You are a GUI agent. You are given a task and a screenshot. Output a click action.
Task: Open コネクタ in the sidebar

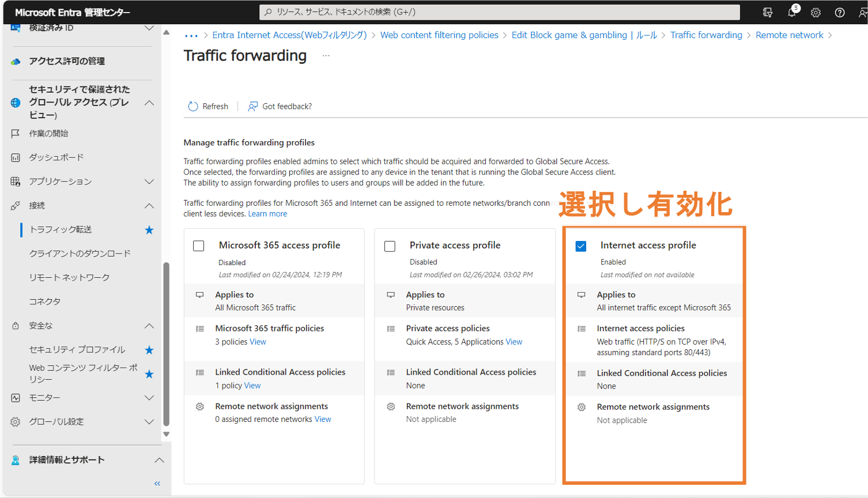[45, 301]
